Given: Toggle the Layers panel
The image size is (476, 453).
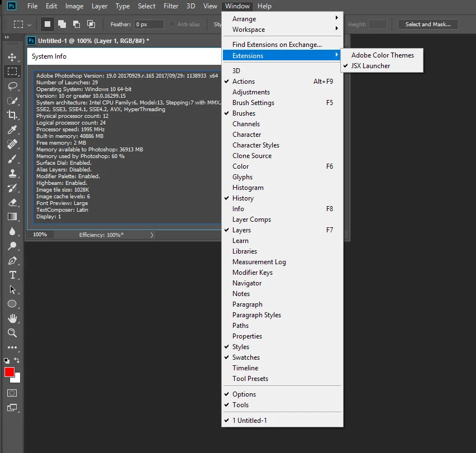Looking at the screenshot, I should pos(282,230).
